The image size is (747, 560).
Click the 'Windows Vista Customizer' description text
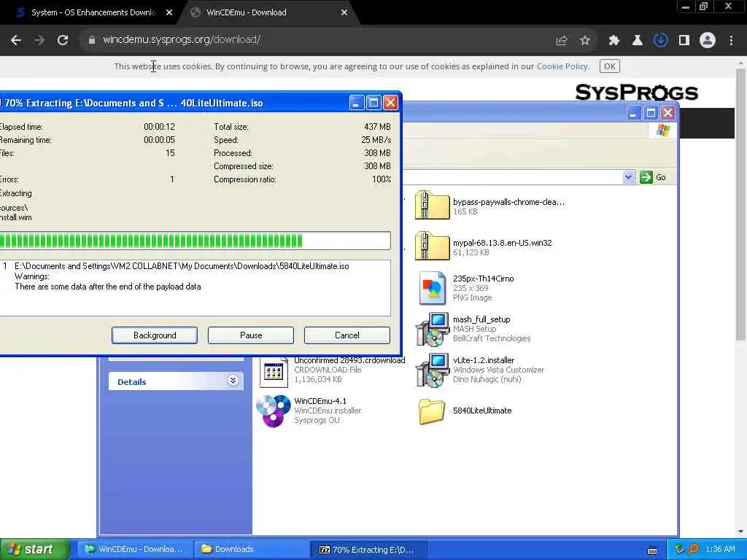point(498,370)
